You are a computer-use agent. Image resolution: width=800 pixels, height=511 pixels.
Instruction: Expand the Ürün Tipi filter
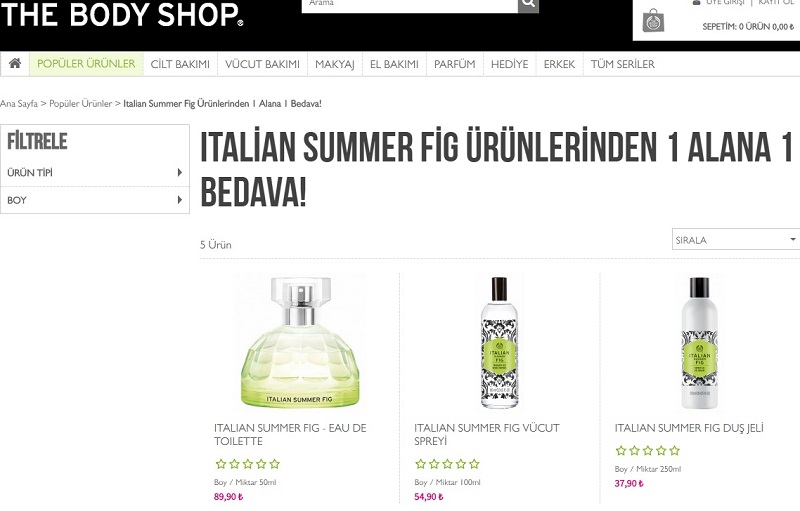tap(95, 172)
